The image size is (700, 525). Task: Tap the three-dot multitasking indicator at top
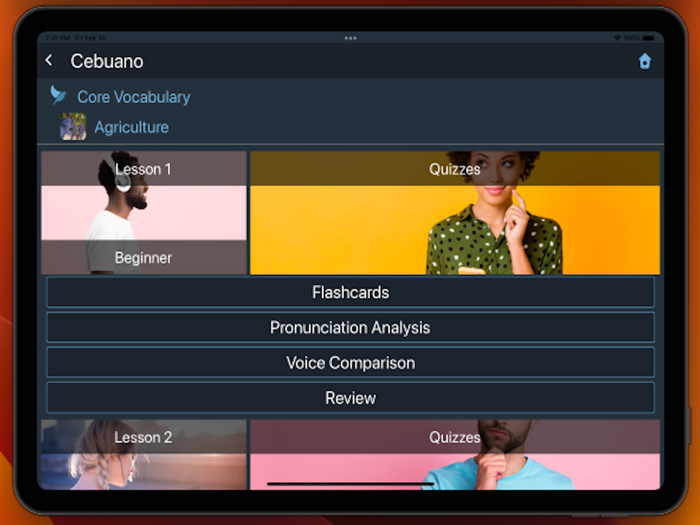[x=350, y=38]
